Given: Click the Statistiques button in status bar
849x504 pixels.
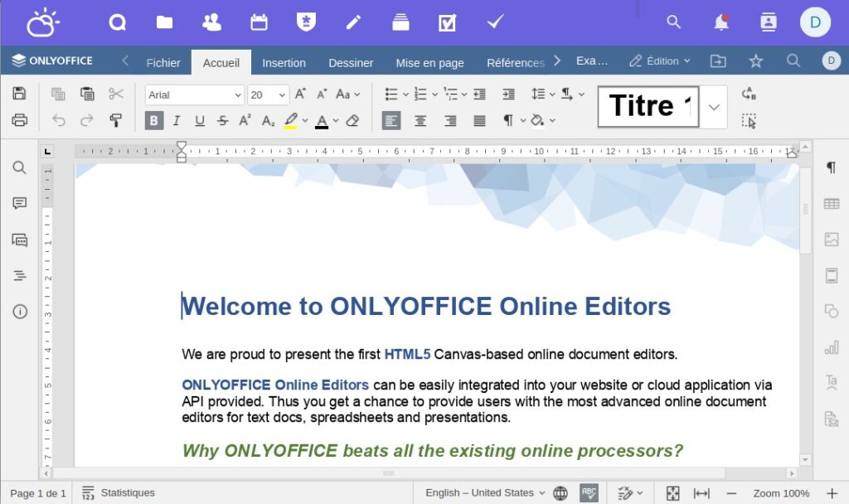Looking at the screenshot, I should pos(119,493).
